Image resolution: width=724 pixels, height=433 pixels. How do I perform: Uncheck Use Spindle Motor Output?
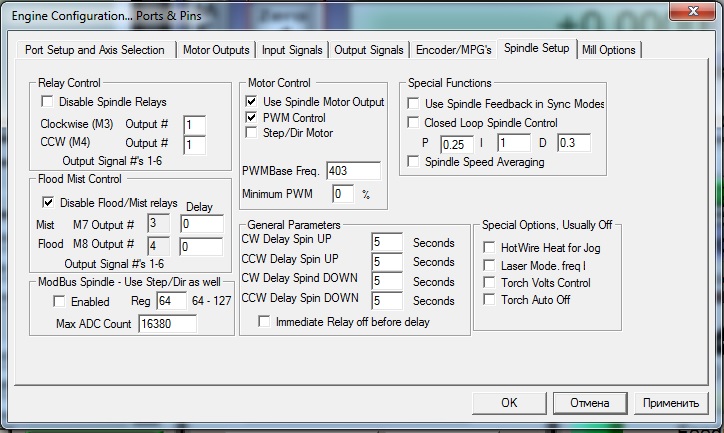pos(252,102)
